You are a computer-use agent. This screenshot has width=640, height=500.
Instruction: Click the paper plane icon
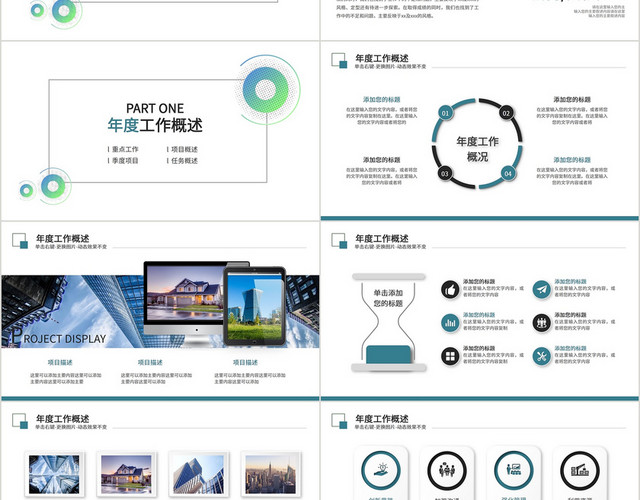pyautogui.click(x=542, y=289)
